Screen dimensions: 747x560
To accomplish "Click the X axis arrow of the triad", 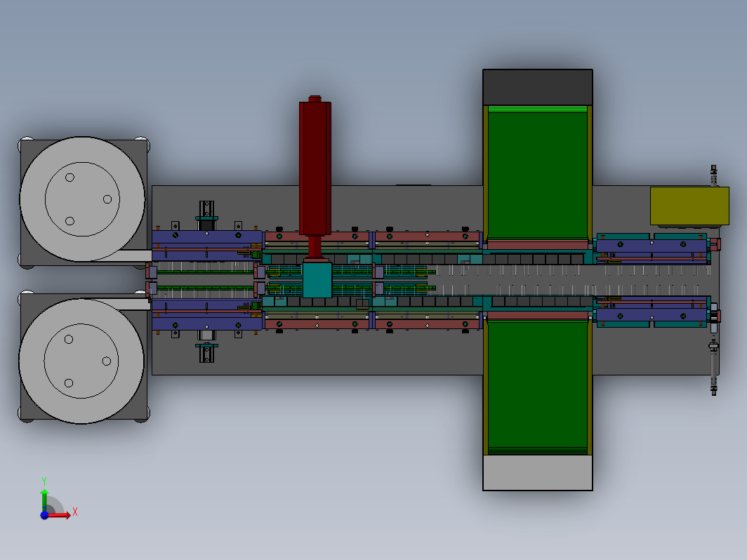I will point(61,515).
